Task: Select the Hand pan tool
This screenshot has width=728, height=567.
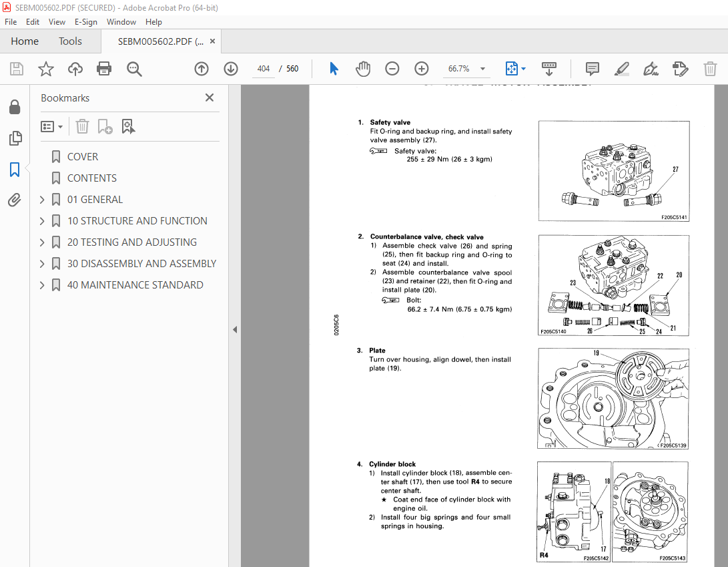Action: tap(363, 69)
